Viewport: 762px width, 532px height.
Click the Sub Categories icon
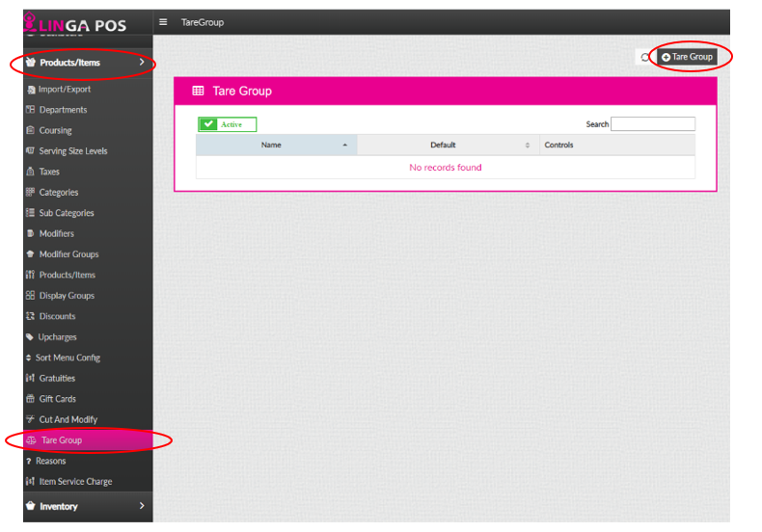[30, 213]
